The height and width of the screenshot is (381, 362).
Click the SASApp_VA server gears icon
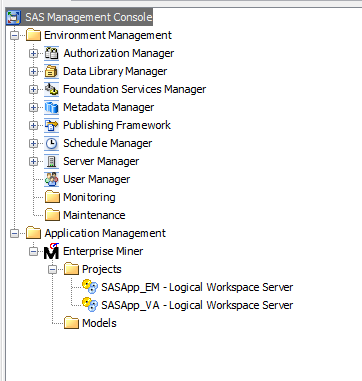coord(90,305)
